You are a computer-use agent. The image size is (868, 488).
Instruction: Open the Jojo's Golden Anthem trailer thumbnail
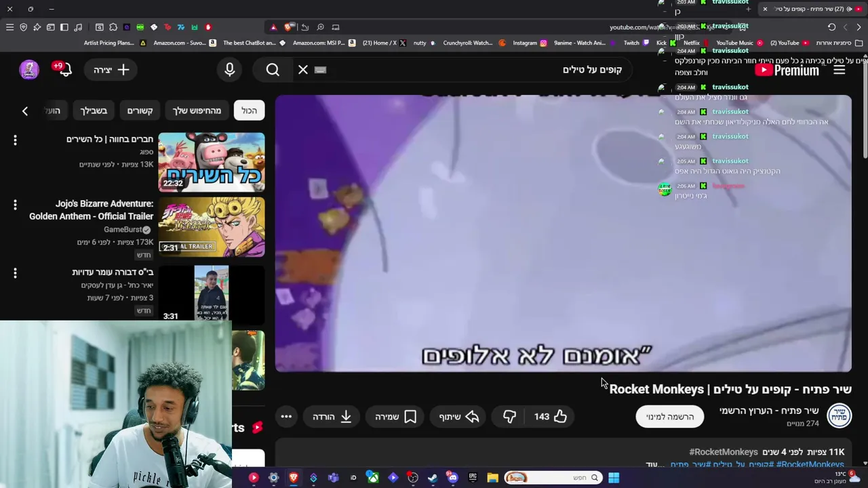[x=212, y=227]
